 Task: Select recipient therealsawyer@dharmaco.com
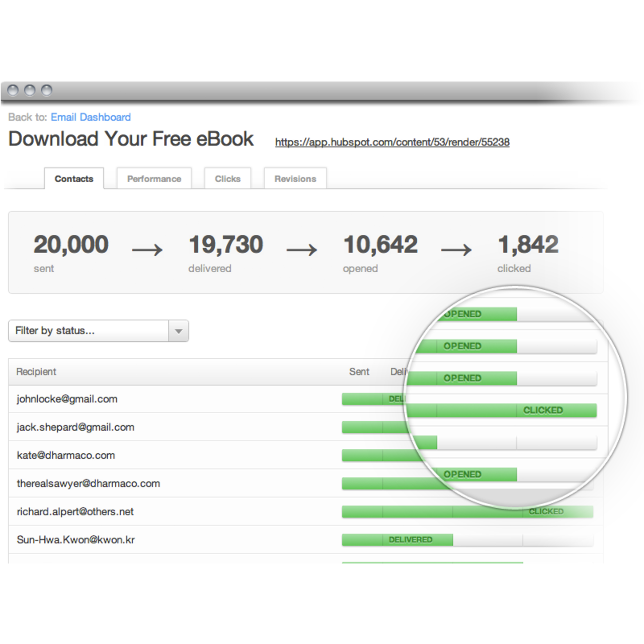tap(89, 484)
